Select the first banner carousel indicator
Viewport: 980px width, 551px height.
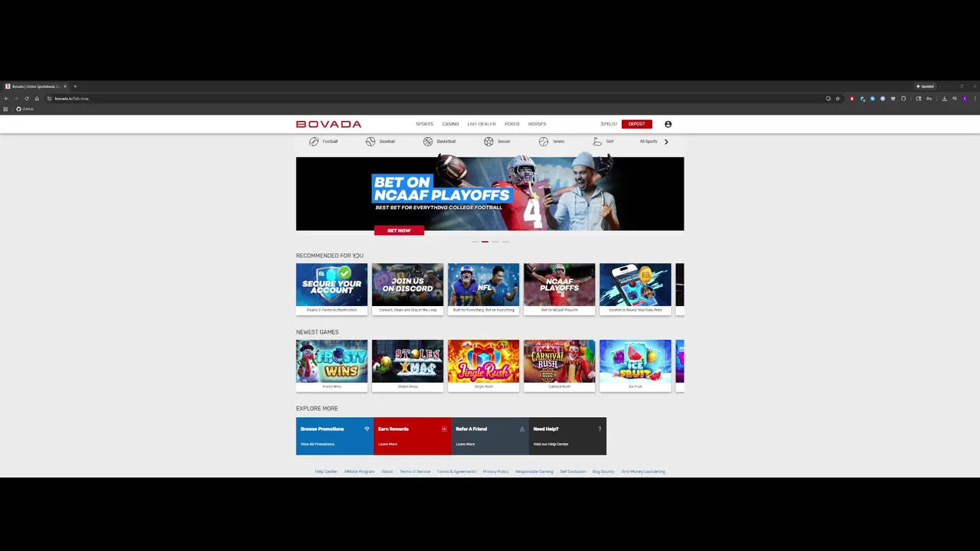[x=475, y=242]
